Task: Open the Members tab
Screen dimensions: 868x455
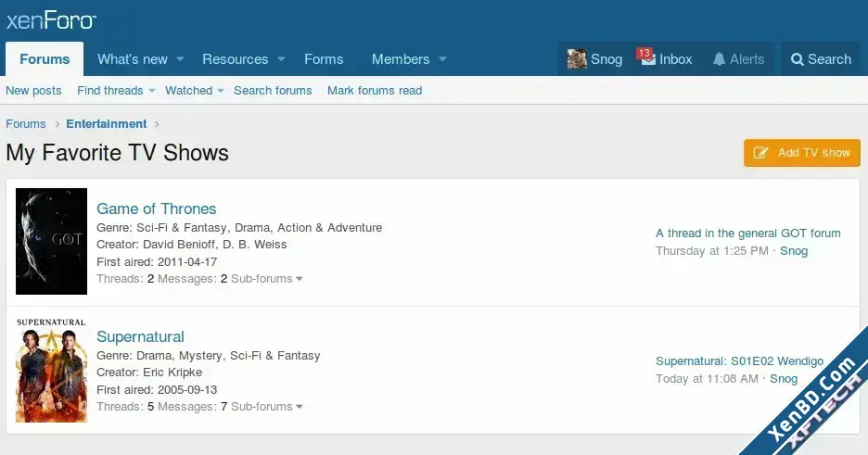Action: [x=401, y=59]
